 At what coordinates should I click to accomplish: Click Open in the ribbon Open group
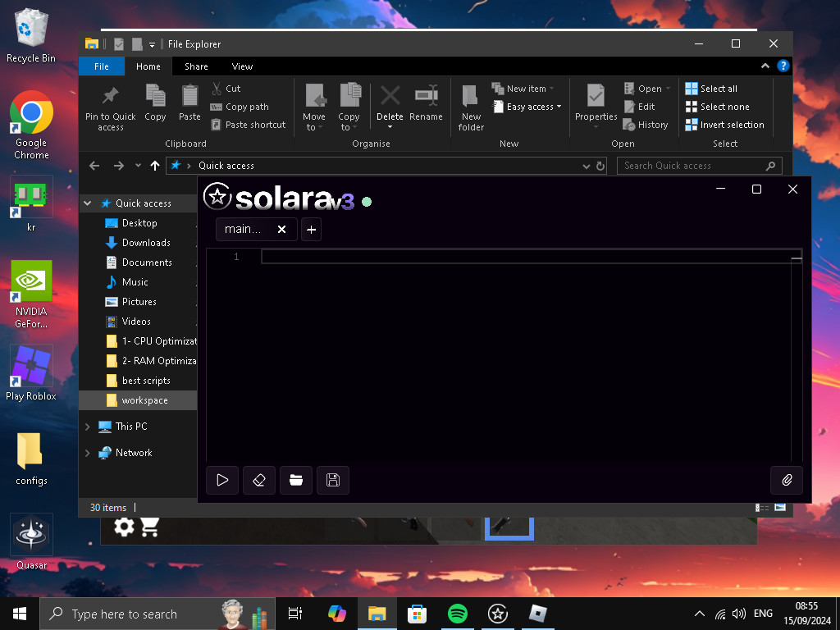tap(648, 89)
